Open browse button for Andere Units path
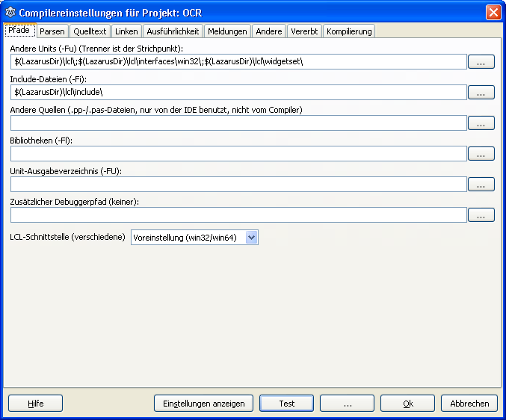506x420 pixels. click(x=481, y=62)
